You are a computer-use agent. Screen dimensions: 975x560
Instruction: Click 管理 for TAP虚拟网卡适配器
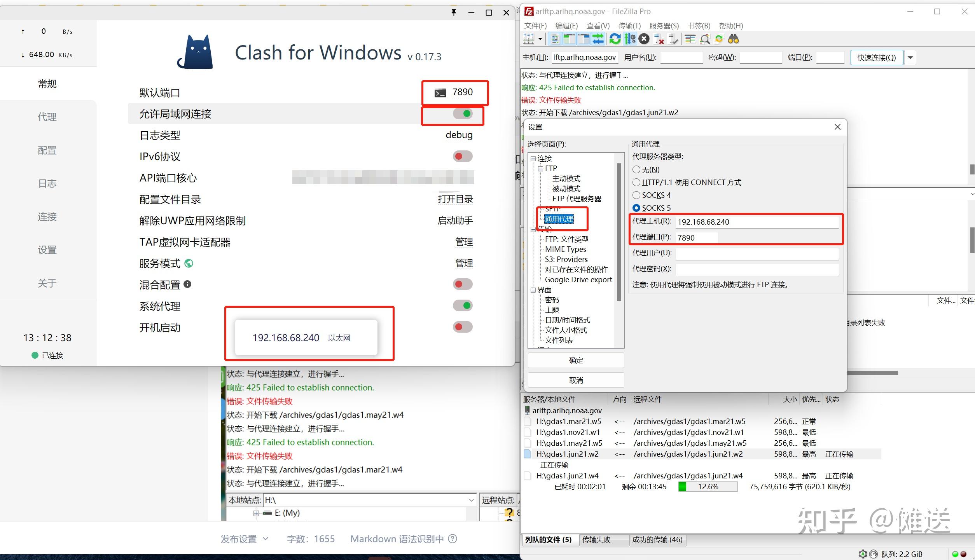(464, 242)
